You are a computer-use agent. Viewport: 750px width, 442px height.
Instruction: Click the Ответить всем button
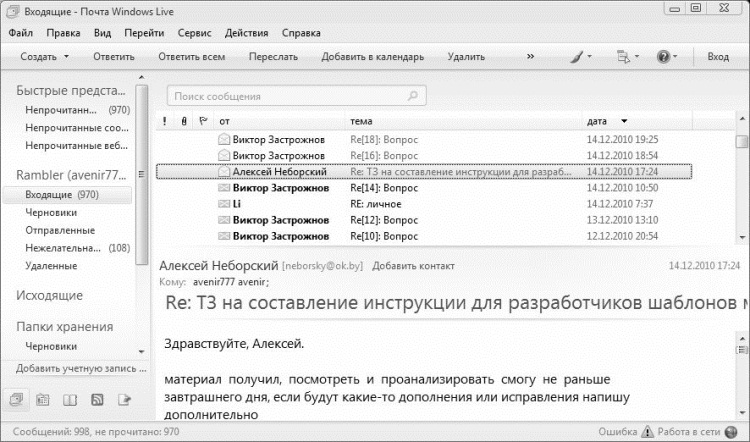coord(192,56)
